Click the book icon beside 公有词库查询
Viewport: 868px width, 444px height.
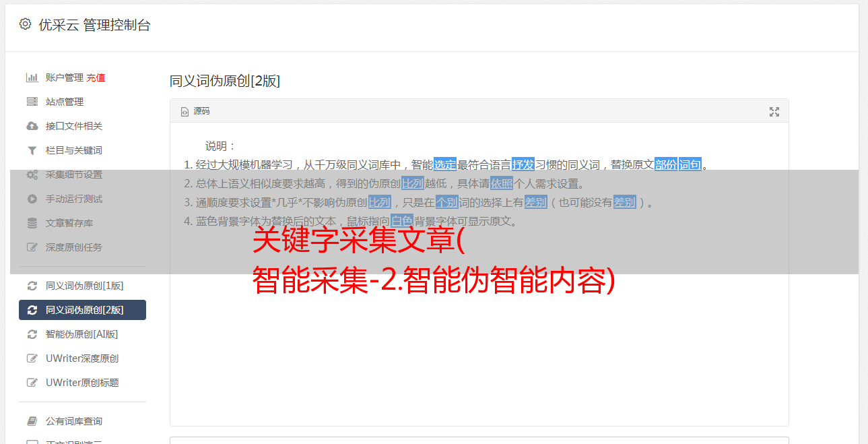(32, 421)
